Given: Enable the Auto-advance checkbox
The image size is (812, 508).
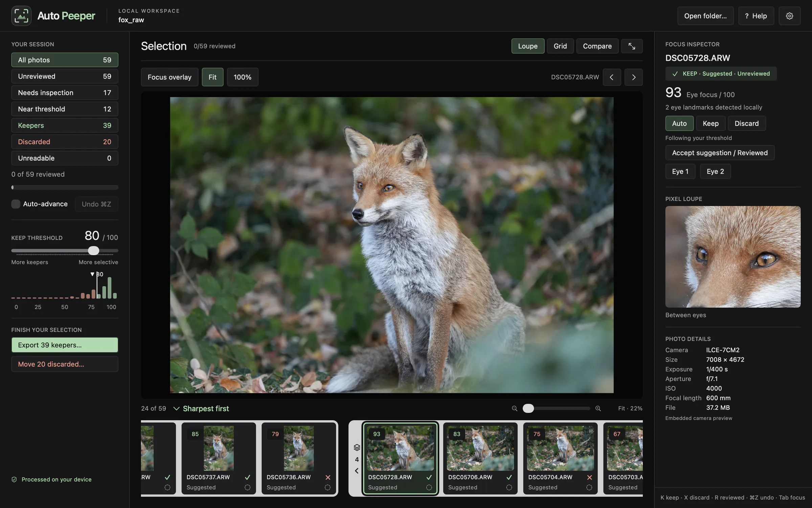Looking at the screenshot, I should click(16, 204).
